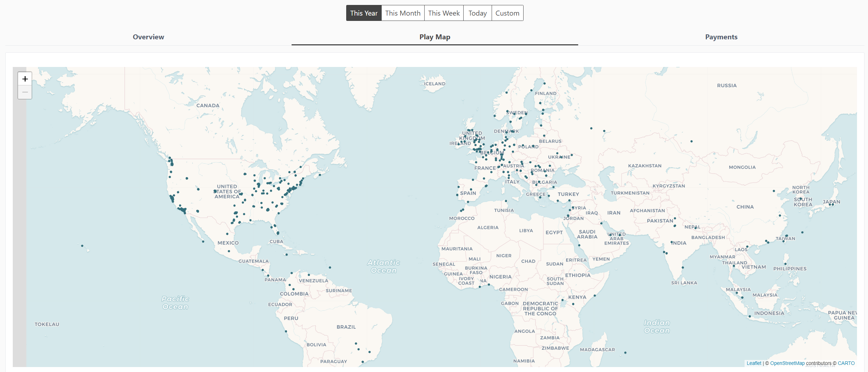The height and width of the screenshot is (372, 868).
Task: Click the CHINA label on map
Action: click(x=745, y=207)
